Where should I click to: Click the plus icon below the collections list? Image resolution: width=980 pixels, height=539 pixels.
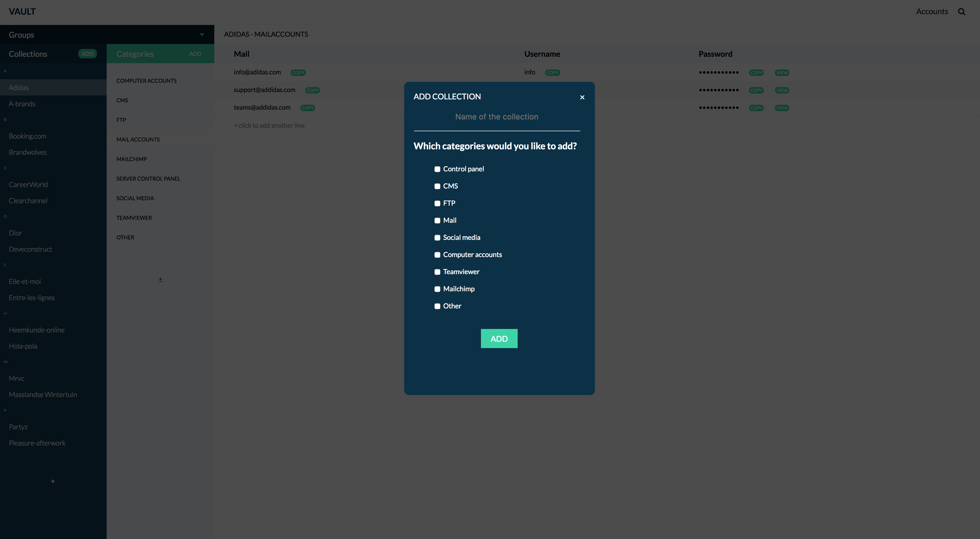coord(53,481)
